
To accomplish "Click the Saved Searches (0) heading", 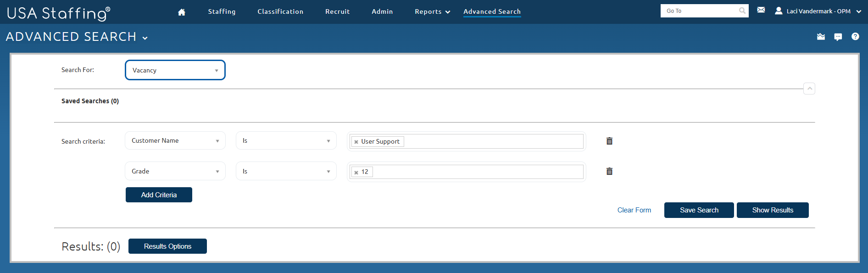I will [90, 101].
